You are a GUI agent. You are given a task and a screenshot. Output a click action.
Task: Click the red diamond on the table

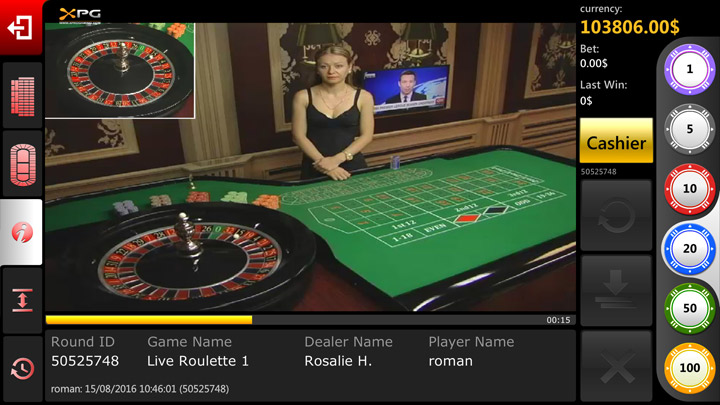467,218
